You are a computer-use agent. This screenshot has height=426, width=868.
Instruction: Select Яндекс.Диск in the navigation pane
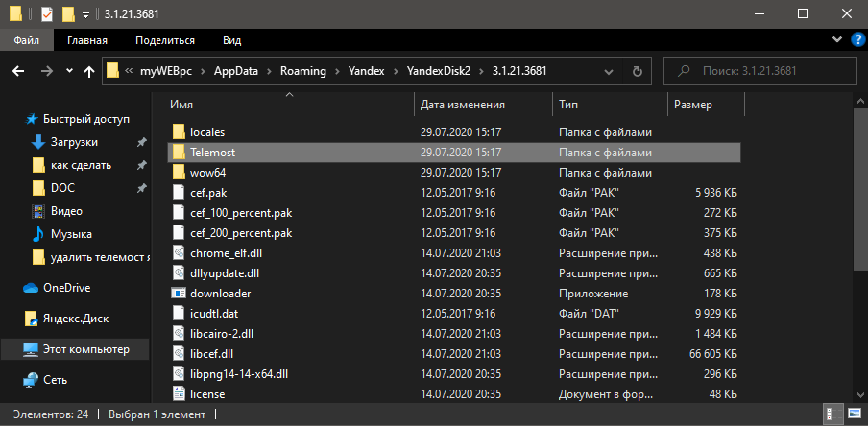(x=76, y=319)
